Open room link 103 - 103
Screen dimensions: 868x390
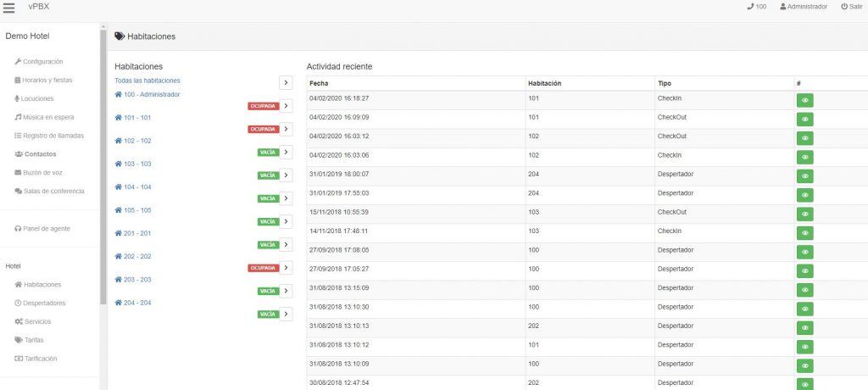tap(132, 164)
